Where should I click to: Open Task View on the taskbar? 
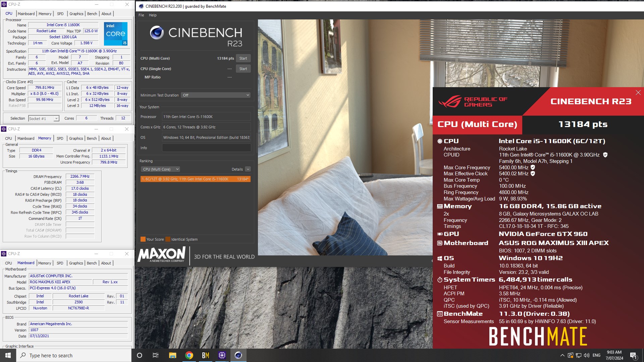pyautogui.click(x=156, y=355)
